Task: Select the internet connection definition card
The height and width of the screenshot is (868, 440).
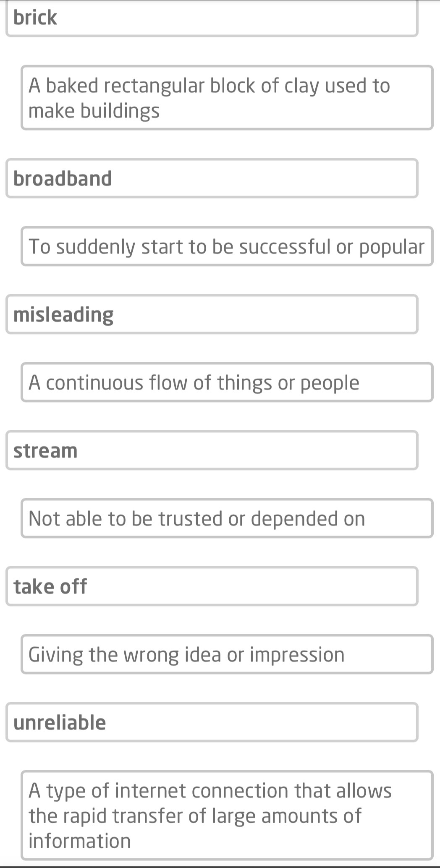Action: click(x=227, y=816)
